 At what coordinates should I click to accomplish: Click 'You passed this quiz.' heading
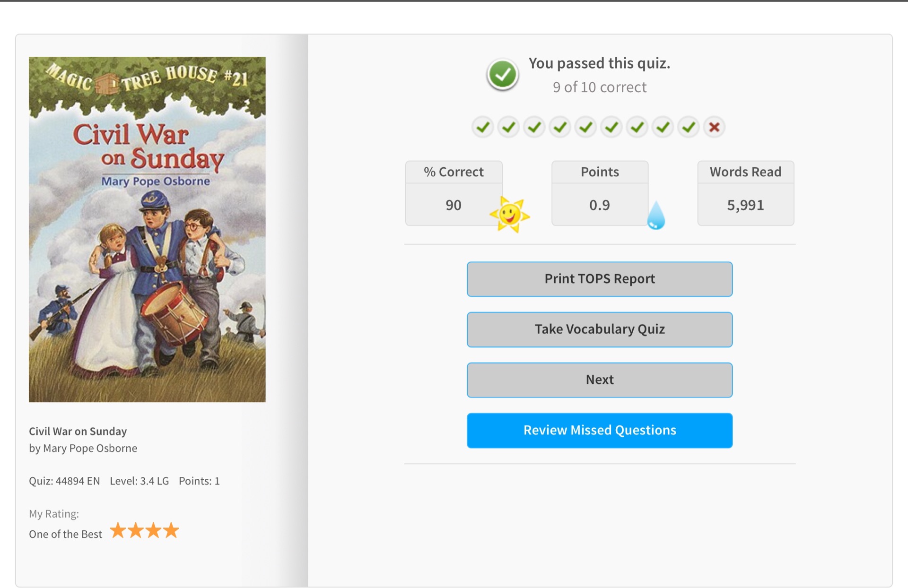pyautogui.click(x=599, y=63)
